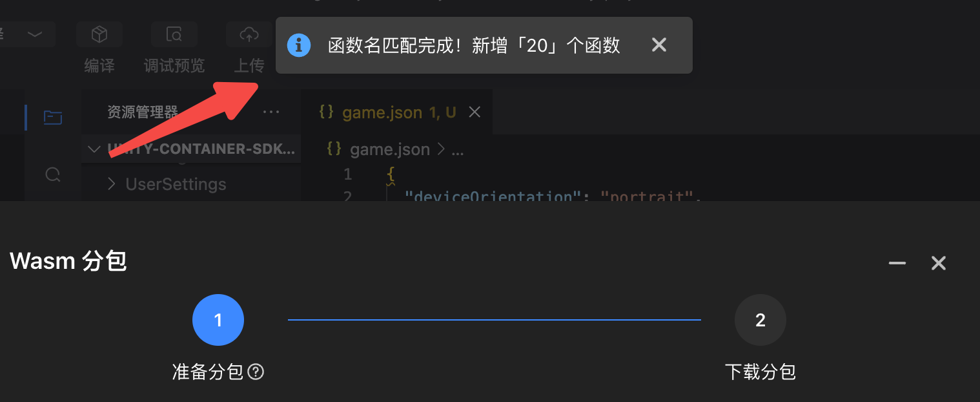The height and width of the screenshot is (402, 980).
Task: Click game.json in the breadcrumb path
Action: (x=389, y=150)
